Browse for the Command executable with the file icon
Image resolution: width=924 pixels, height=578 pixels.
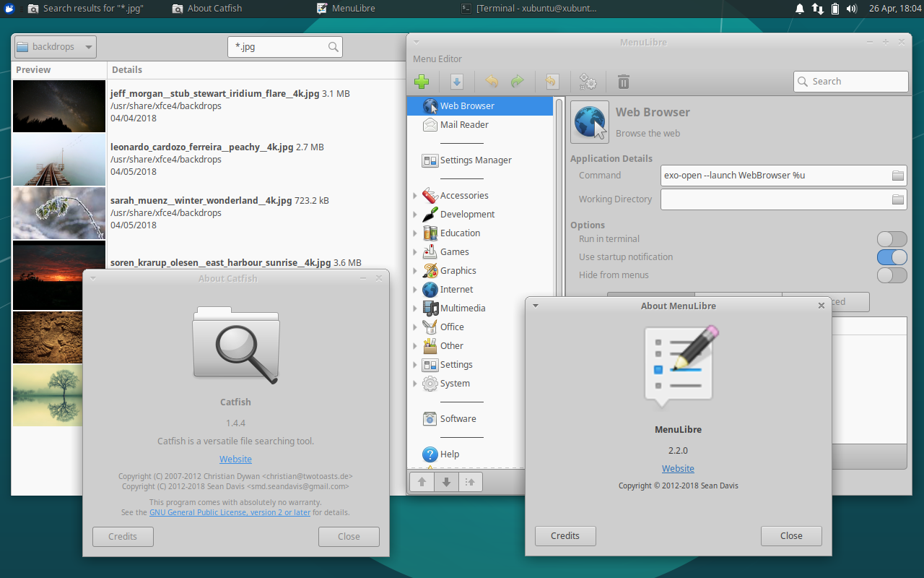(897, 175)
